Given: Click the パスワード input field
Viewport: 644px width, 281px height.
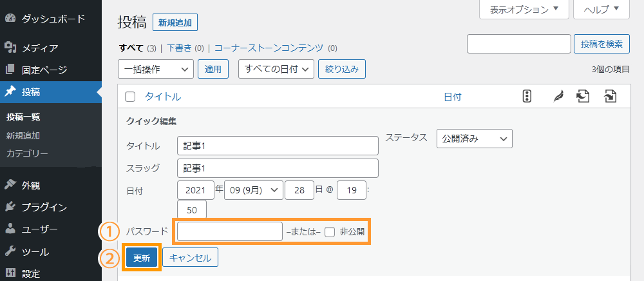Looking at the screenshot, I should (230, 231).
